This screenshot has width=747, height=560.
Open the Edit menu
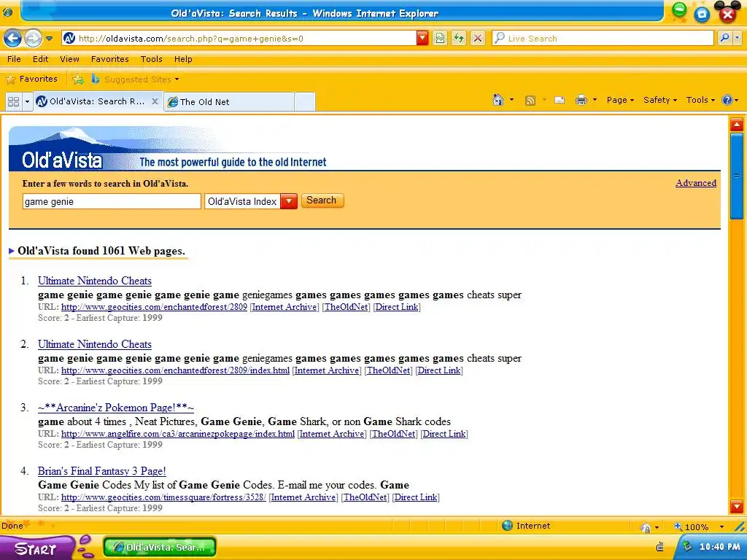click(x=41, y=59)
